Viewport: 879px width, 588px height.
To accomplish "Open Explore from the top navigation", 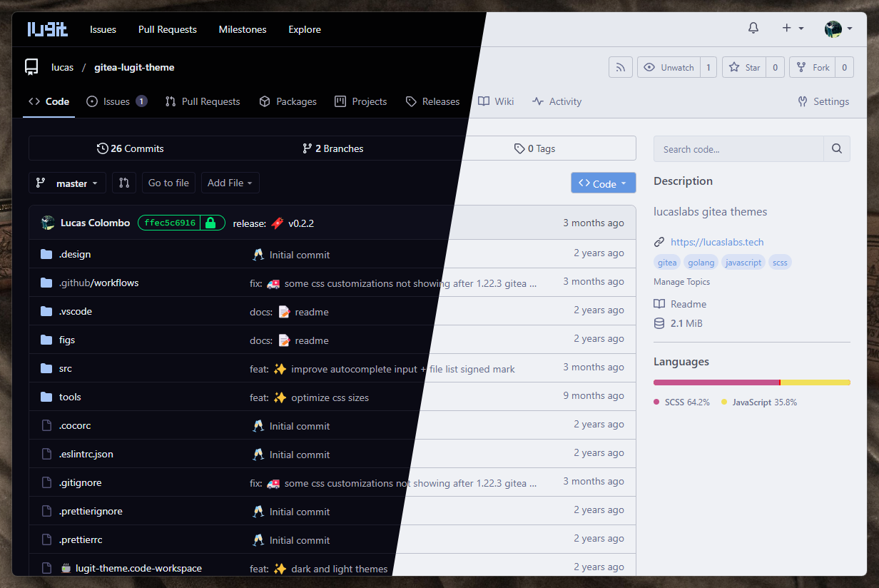I will click(305, 29).
